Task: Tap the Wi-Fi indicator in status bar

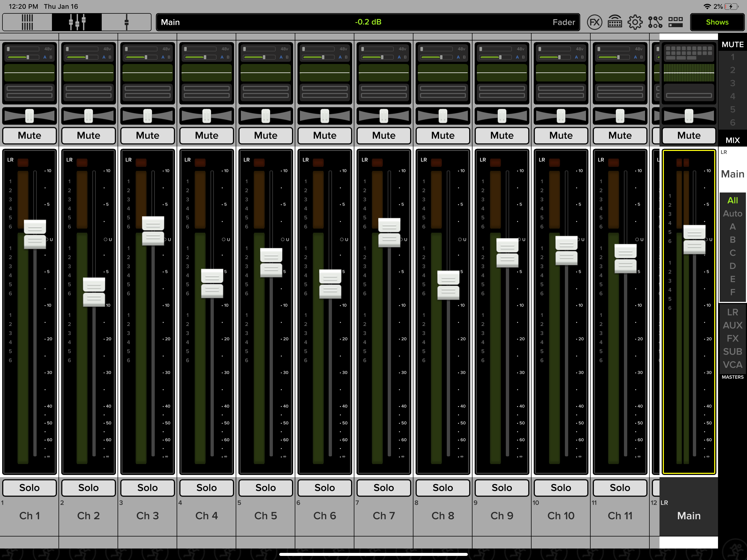Action: (x=707, y=6)
